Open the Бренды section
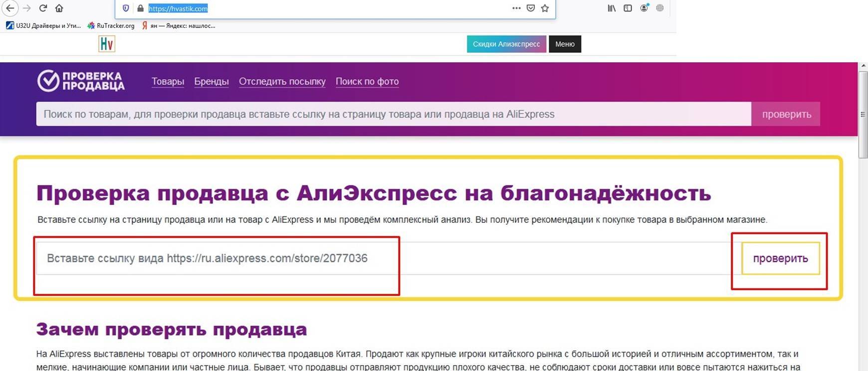868x371 pixels. pos(212,81)
